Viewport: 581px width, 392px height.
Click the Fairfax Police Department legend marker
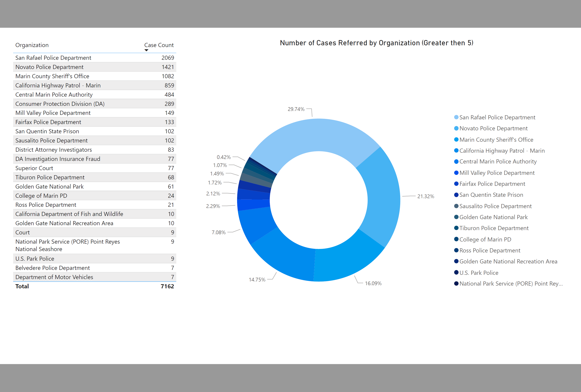(456, 184)
